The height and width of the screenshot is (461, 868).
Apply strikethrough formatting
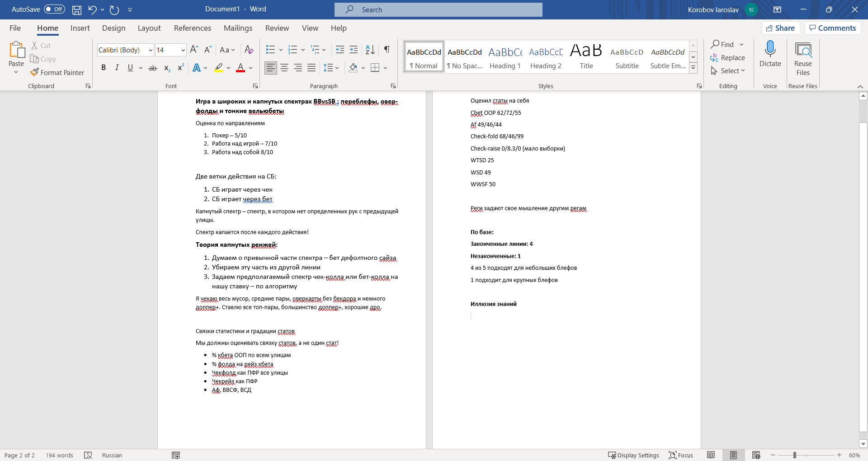pos(153,68)
